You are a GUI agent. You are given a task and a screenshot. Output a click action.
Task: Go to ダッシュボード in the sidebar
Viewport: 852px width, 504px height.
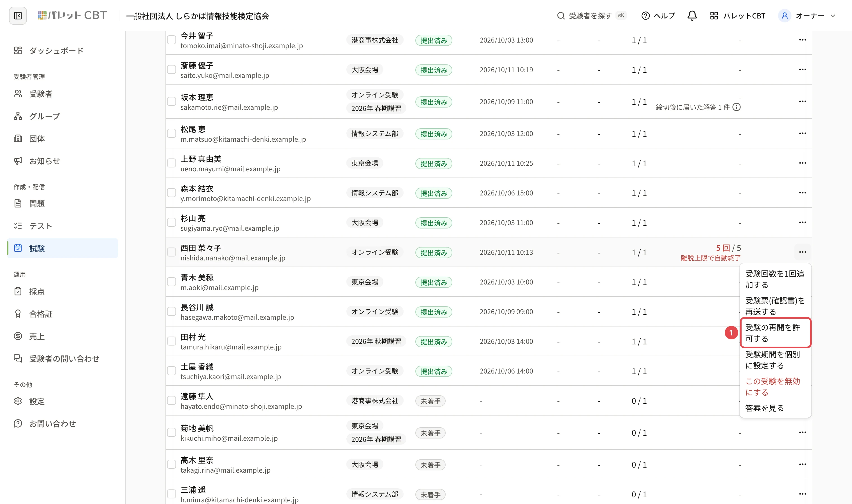pyautogui.click(x=62, y=51)
